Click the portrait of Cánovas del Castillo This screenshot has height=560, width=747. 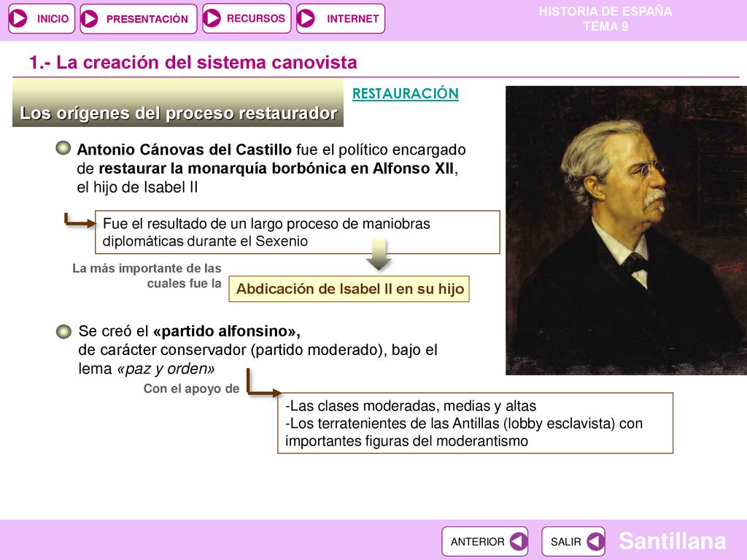pyautogui.click(x=626, y=230)
